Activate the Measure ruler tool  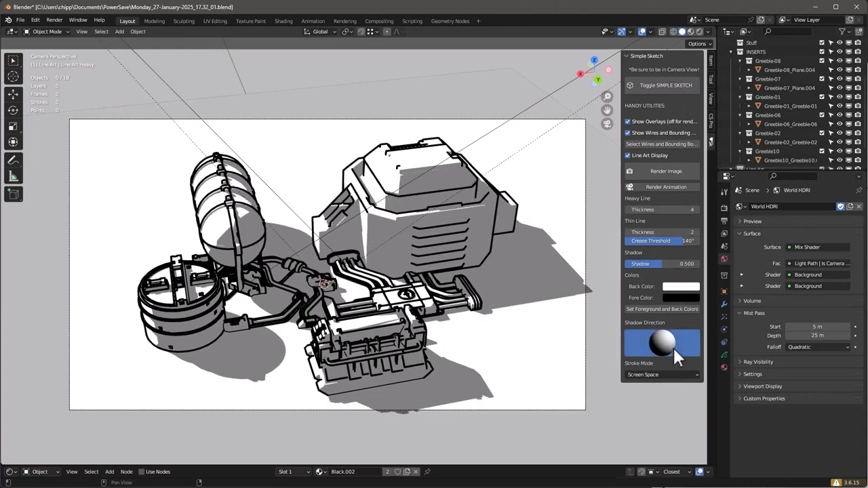[13, 177]
